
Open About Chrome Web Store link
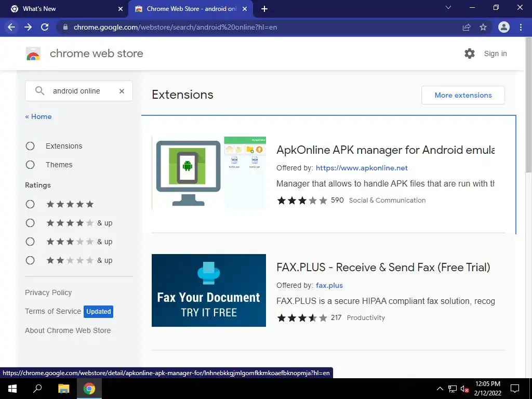[68, 330]
